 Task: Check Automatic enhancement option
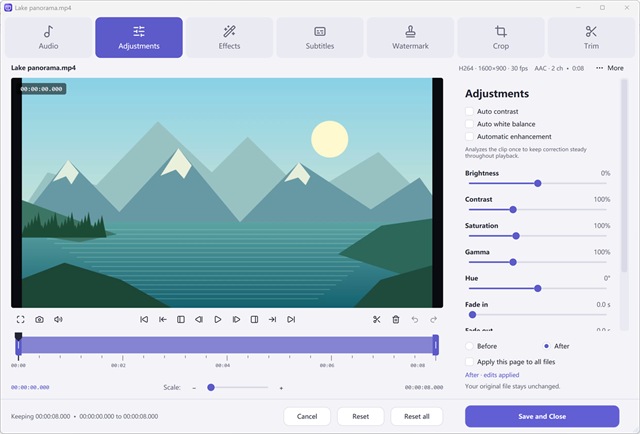(x=469, y=137)
